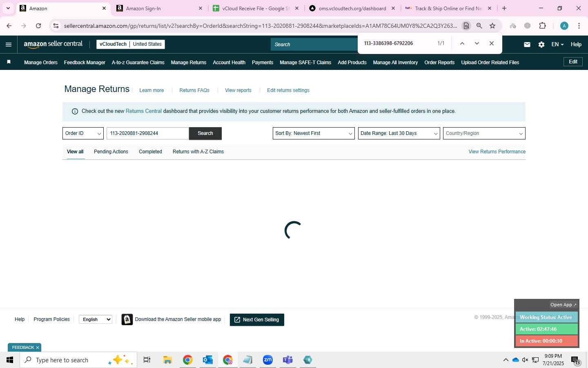Click the zoom magnifier icon in address bar
Image resolution: width=588 pixels, height=368 pixels.
479,26
